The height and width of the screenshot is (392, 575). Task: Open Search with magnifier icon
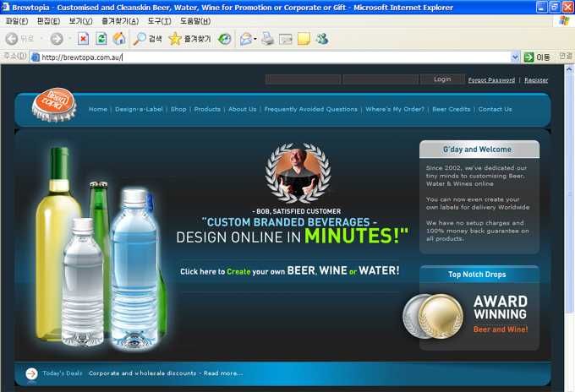pos(147,39)
